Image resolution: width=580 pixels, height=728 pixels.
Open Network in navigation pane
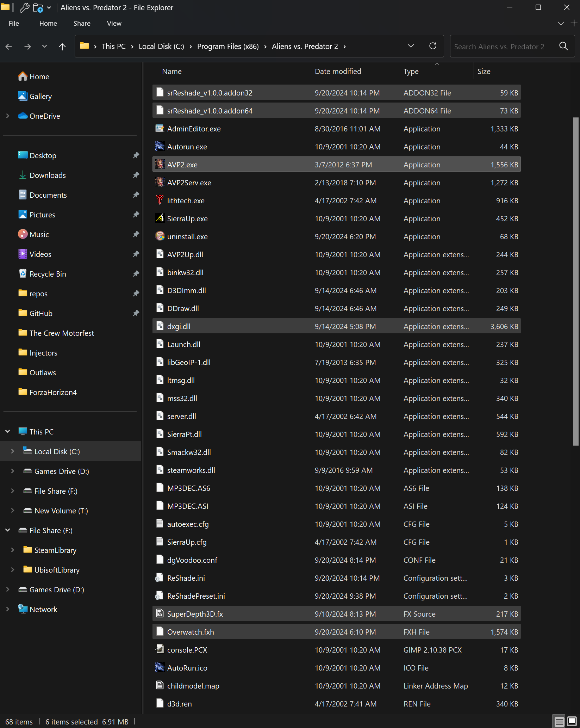click(43, 609)
